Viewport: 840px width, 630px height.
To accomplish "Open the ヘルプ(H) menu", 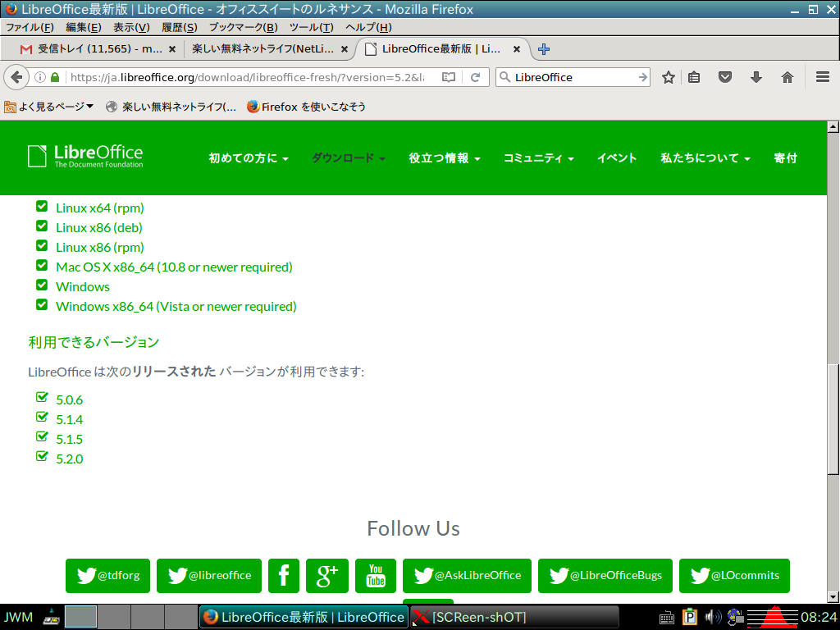I will tap(368, 27).
